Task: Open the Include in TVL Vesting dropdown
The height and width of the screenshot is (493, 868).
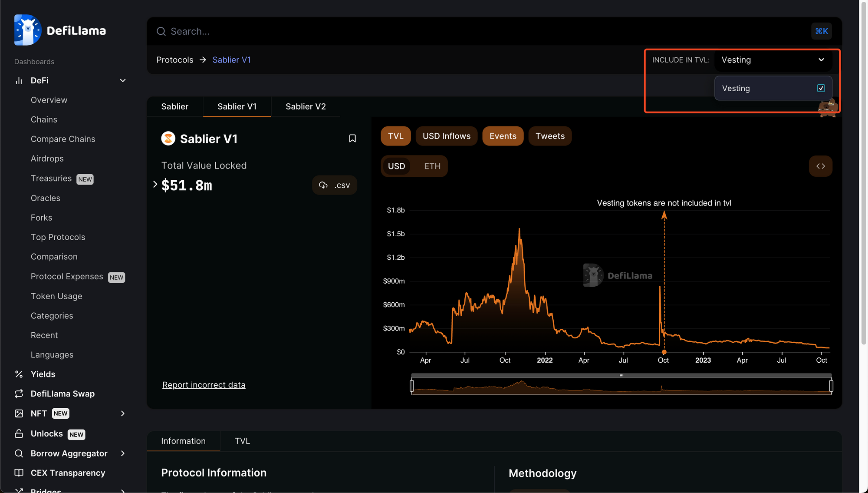Action: point(773,60)
